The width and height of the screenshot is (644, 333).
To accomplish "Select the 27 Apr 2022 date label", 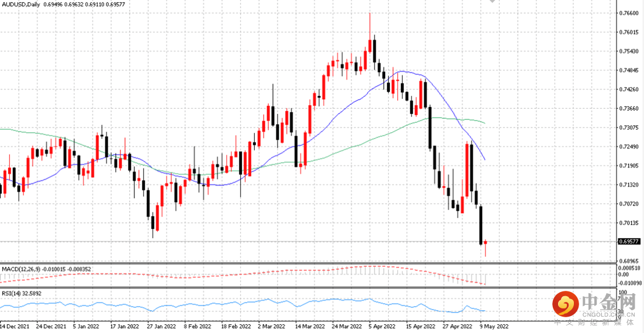I will point(458,327).
